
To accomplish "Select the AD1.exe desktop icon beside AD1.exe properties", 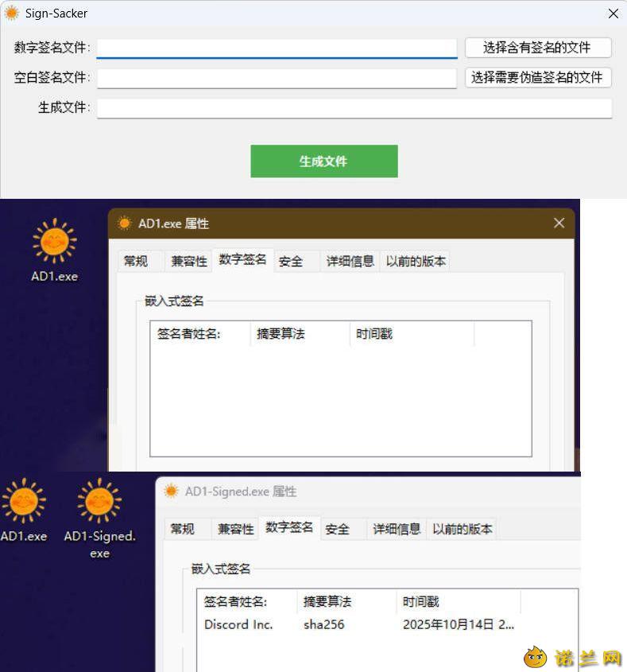I will (x=54, y=251).
